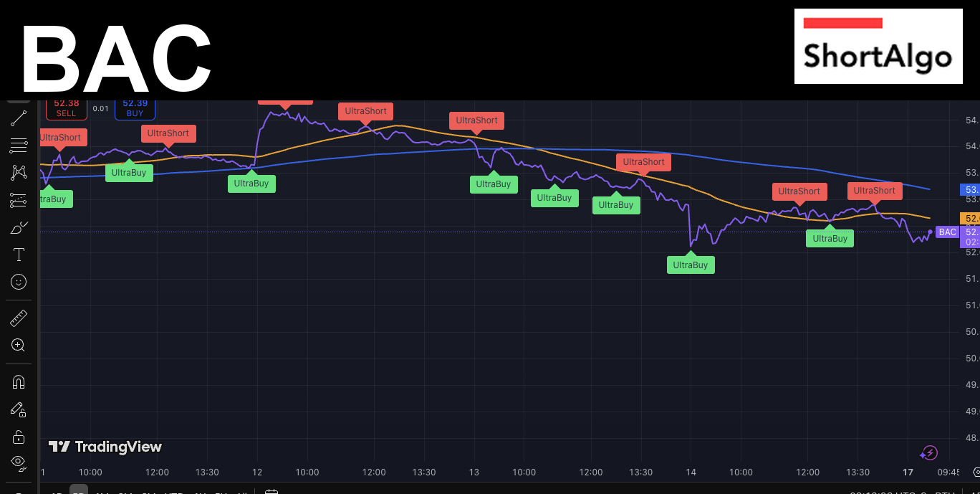
Task: Click the lowest UltraBuy signal label
Action: coord(691,265)
